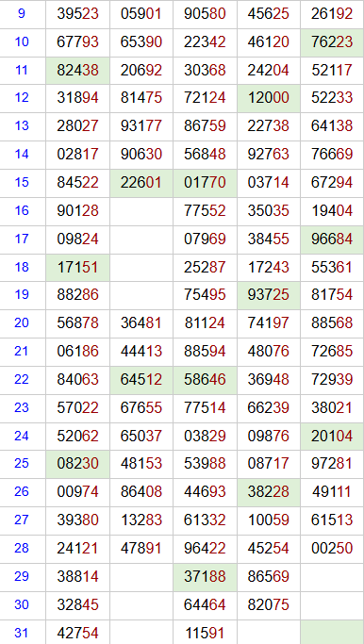The height and width of the screenshot is (644, 364).
Task: Click the value 42754
Action: 77,633
